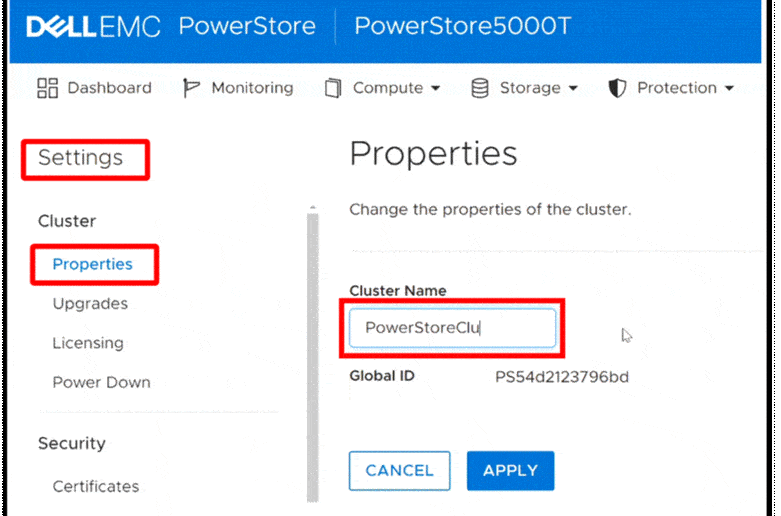Click the Security section heading
This screenshot has width=781, height=516.
tap(72, 443)
